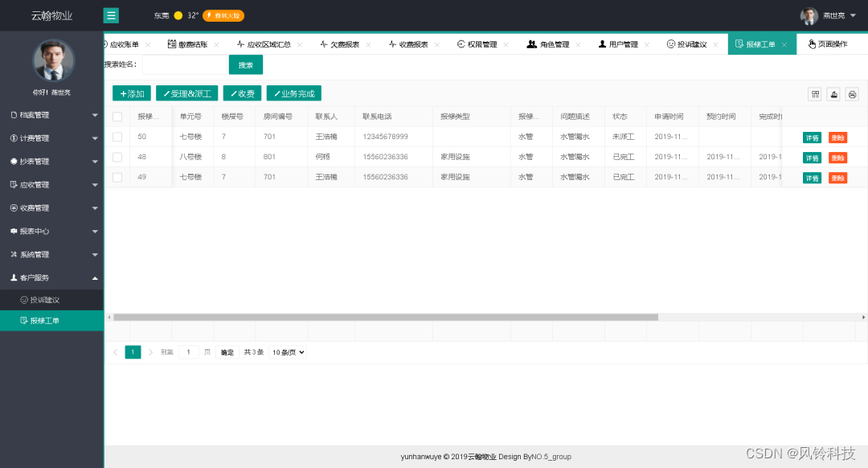Click the 确定 pagination button

coord(227,352)
